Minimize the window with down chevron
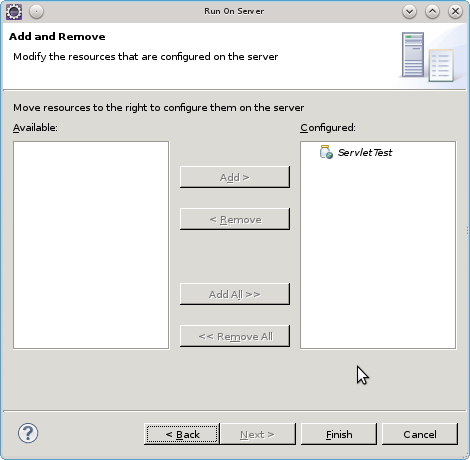This screenshot has width=470, height=460. pyautogui.click(x=409, y=12)
